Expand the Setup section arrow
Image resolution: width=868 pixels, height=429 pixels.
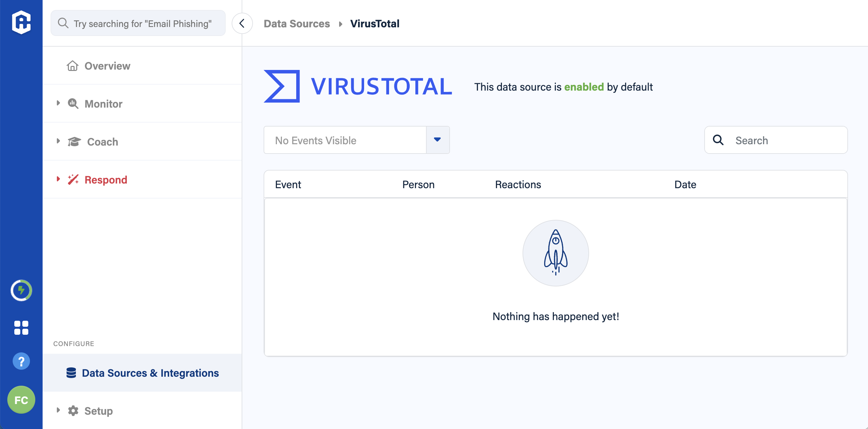58,410
